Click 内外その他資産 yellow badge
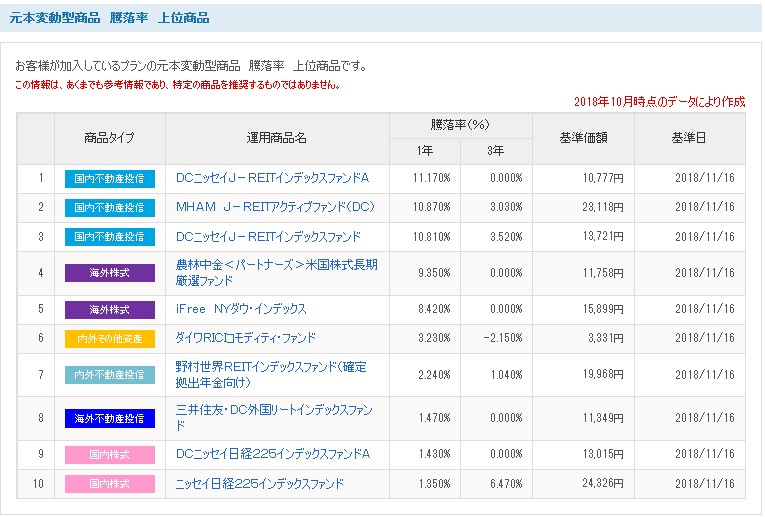Screen dimensions: 765x517 point(110,339)
